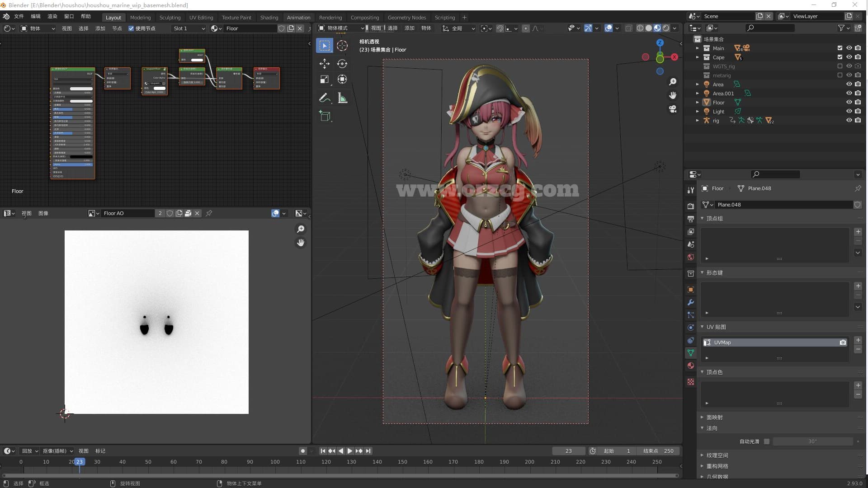Collapse the Shape Keys (形态键) panel

tap(703, 272)
